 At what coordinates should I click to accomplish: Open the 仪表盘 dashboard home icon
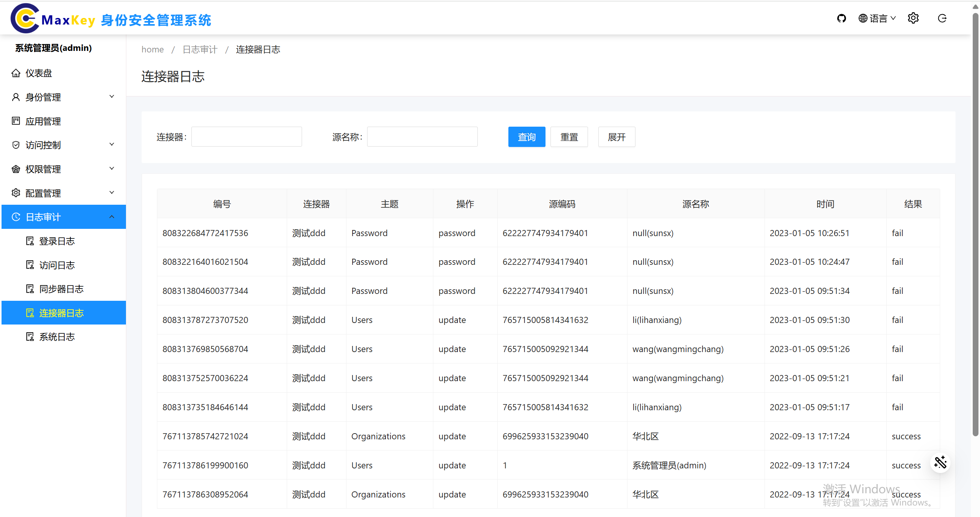tap(16, 73)
